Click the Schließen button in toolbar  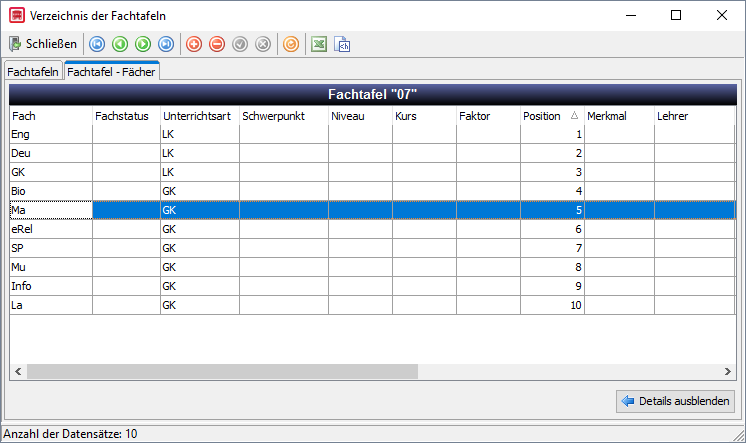[x=42, y=44]
